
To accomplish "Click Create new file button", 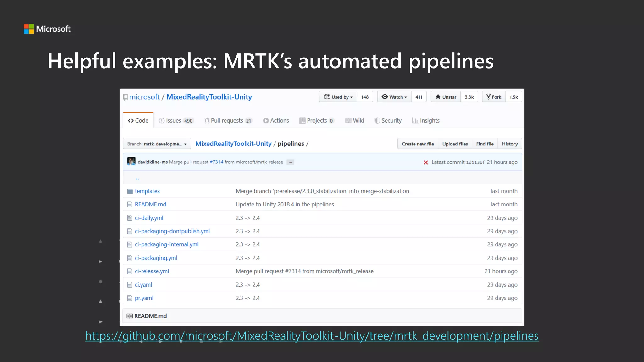I will (418, 144).
